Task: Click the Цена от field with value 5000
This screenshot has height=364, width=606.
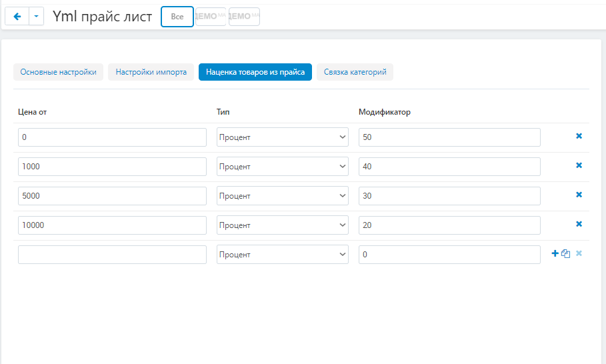Action: [112, 196]
